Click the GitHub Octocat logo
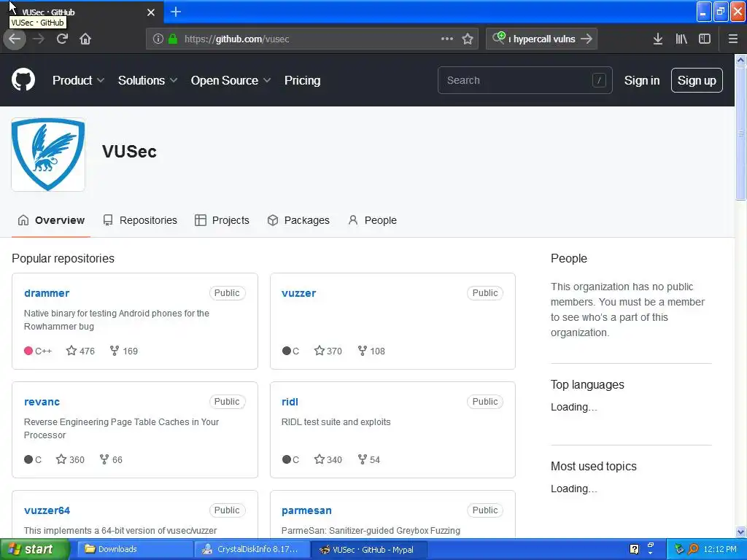Image resolution: width=747 pixels, height=560 pixels. coord(23,79)
